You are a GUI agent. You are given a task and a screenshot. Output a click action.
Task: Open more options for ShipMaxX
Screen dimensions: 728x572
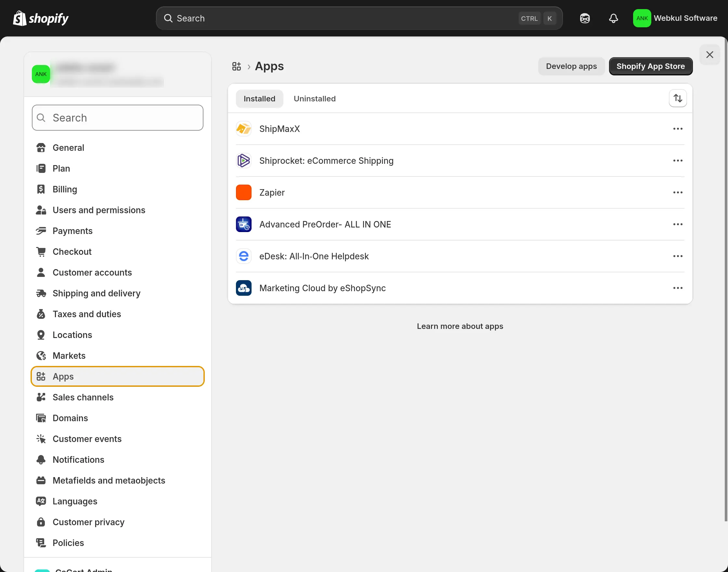[x=677, y=129]
